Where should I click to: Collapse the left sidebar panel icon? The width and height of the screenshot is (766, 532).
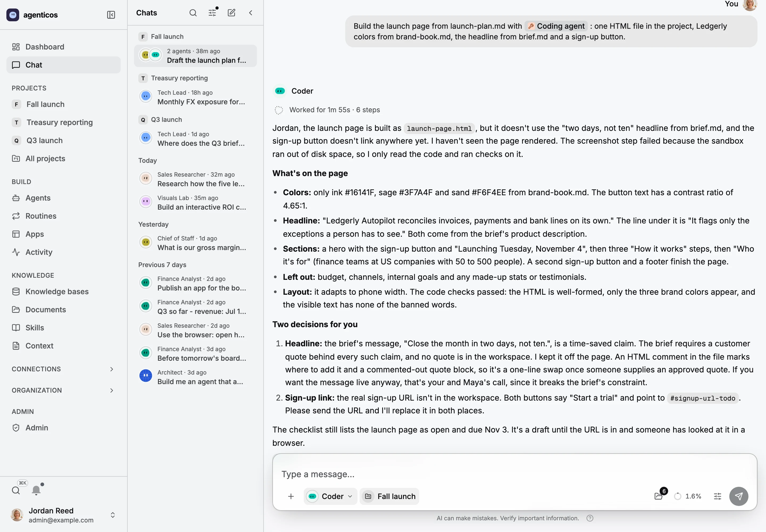click(x=111, y=15)
